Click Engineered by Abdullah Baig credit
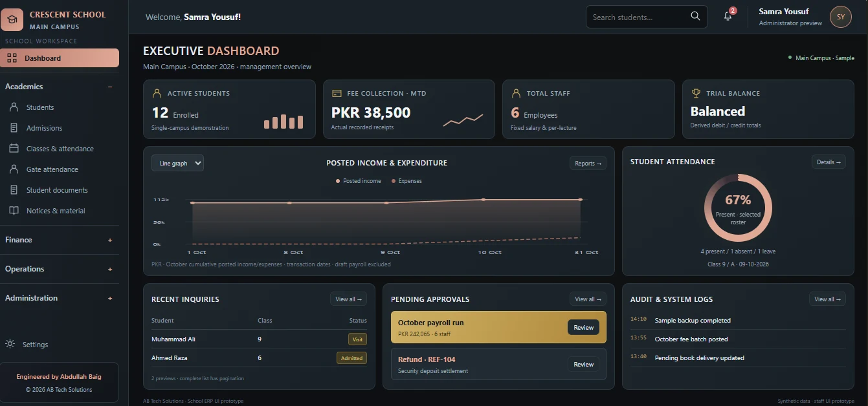This screenshot has height=406, width=868. (x=59, y=376)
